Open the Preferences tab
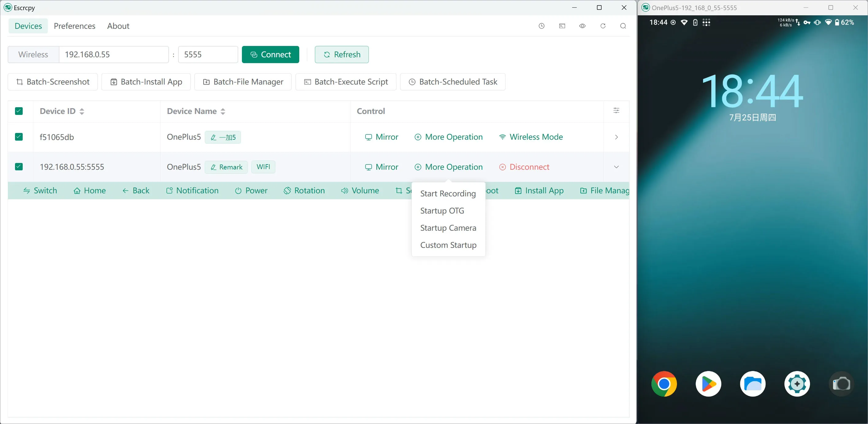Viewport: 868px width, 424px height. (x=74, y=25)
